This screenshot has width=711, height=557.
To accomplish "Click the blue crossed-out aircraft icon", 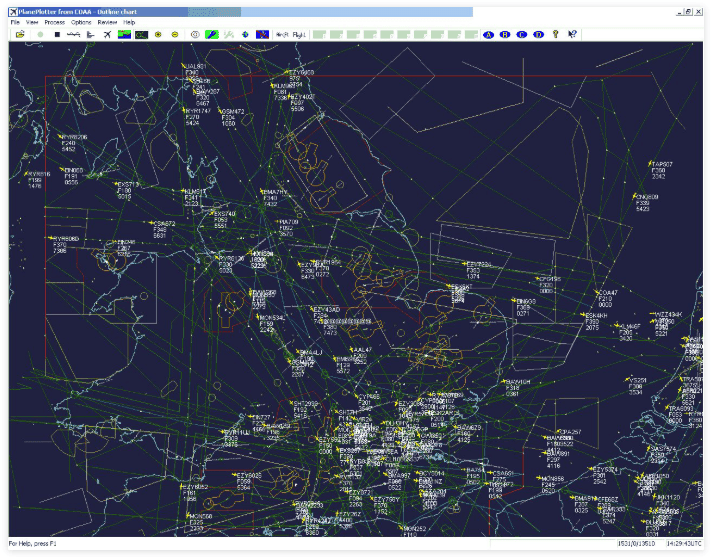I will tap(262, 34).
